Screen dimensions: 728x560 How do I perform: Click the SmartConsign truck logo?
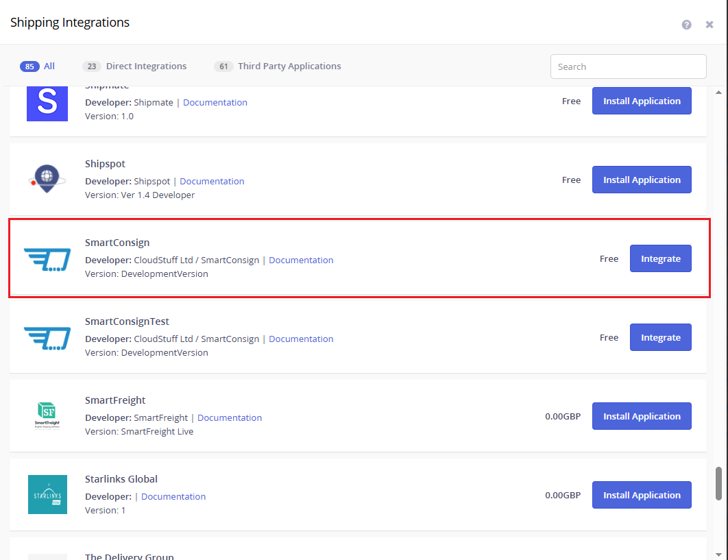pyautogui.click(x=47, y=259)
